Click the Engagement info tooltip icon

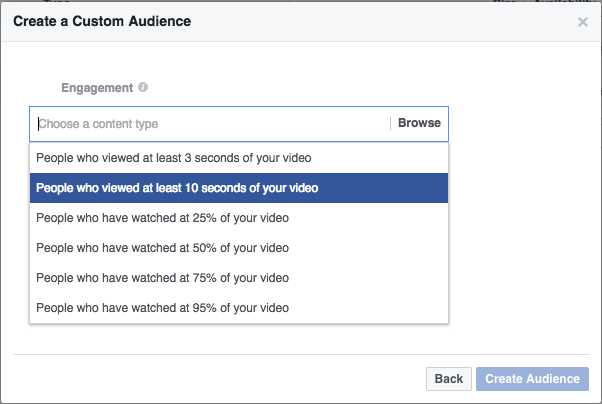coord(143,87)
